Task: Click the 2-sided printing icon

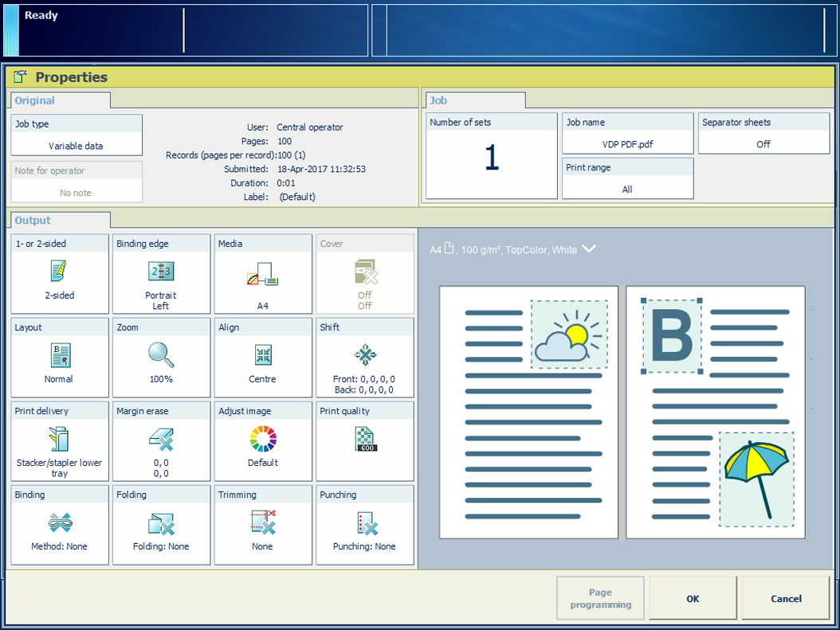Action: 59,272
